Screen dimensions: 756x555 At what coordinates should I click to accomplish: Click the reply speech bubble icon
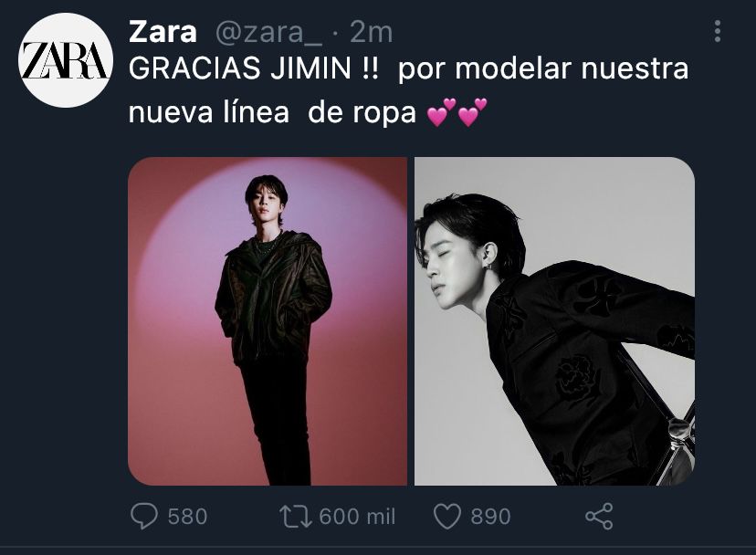(x=143, y=517)
